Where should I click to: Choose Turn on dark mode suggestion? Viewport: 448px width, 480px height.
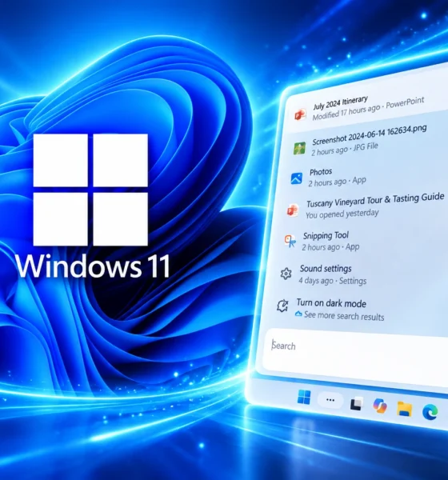point(331,303)
